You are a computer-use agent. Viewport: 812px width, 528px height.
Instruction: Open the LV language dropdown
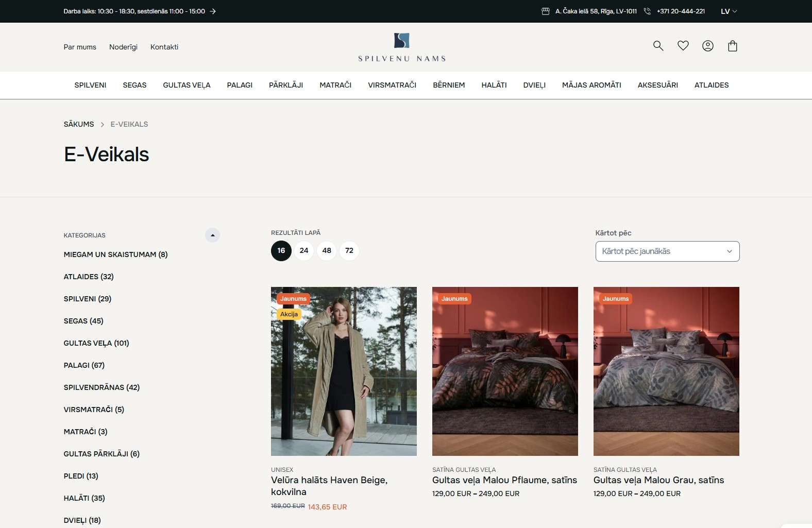coord(729,11)
